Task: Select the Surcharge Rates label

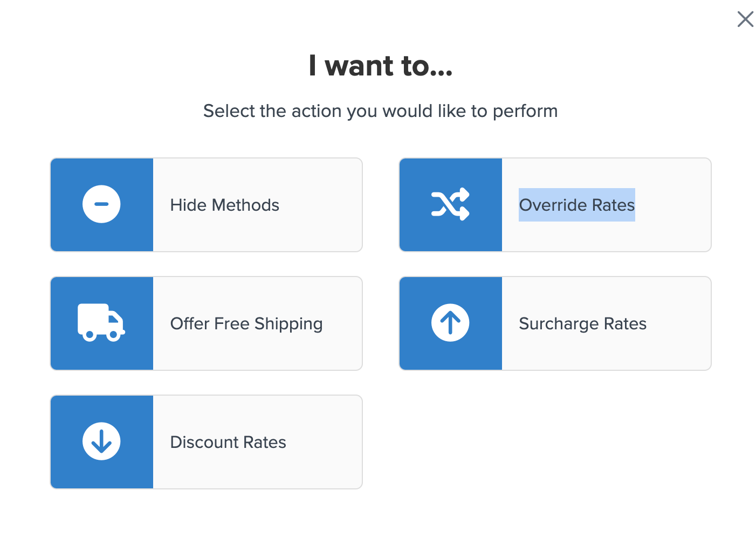Action: [x=582, y=323]
